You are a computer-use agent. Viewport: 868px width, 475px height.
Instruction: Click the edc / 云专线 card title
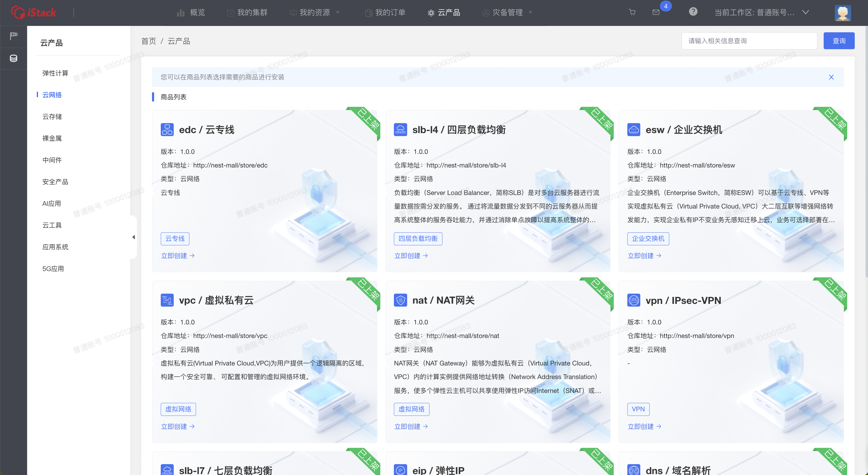[x=207, y=130]
